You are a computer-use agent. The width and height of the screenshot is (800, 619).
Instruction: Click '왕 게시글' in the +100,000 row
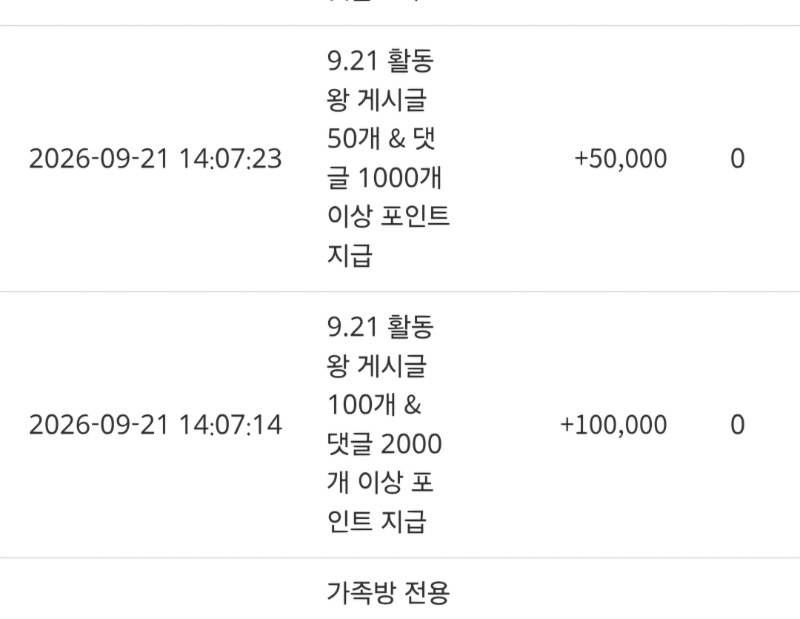coord(377,366)
